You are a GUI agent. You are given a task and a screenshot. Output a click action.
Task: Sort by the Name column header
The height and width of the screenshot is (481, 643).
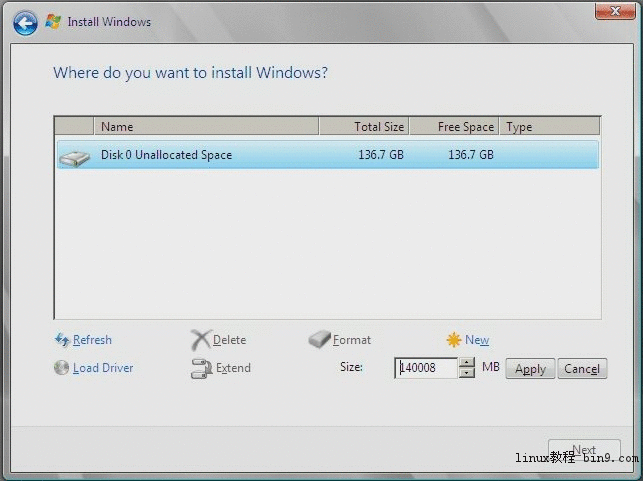tap(206, 126)
